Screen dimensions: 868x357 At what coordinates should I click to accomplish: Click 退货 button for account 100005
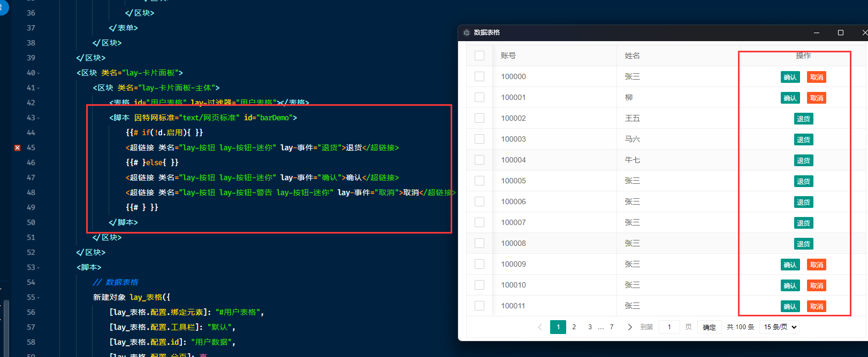(804, 181)
